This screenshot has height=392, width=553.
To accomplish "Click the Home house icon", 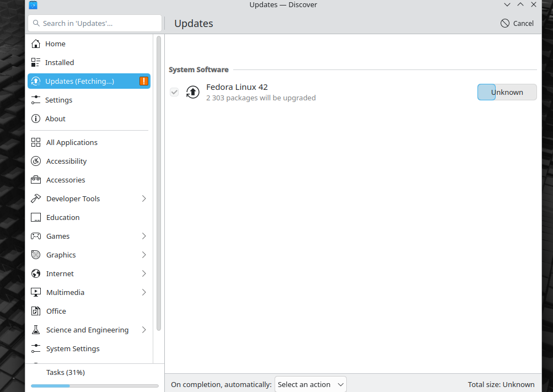I will coord(36,44).
